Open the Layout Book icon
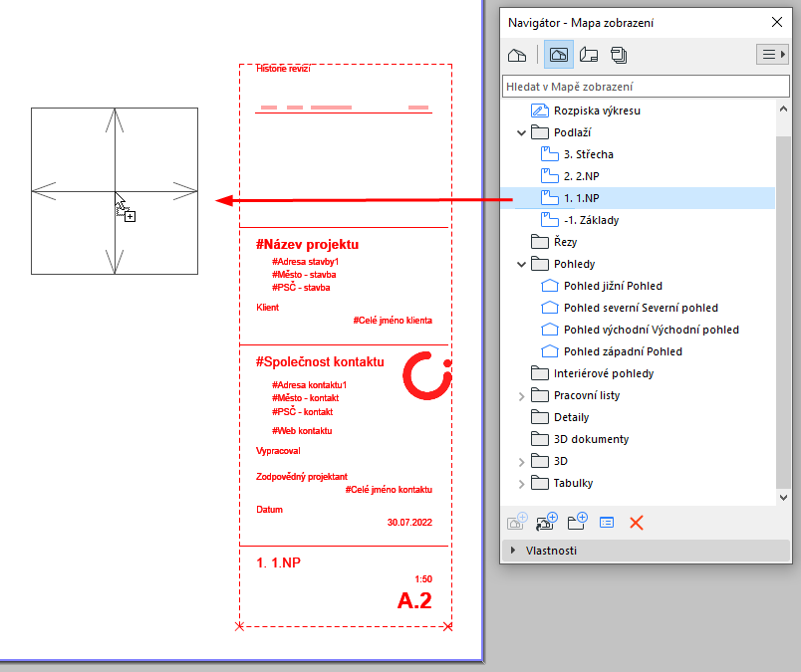Viewport: 801px width, 672px height. click(589, 55)
